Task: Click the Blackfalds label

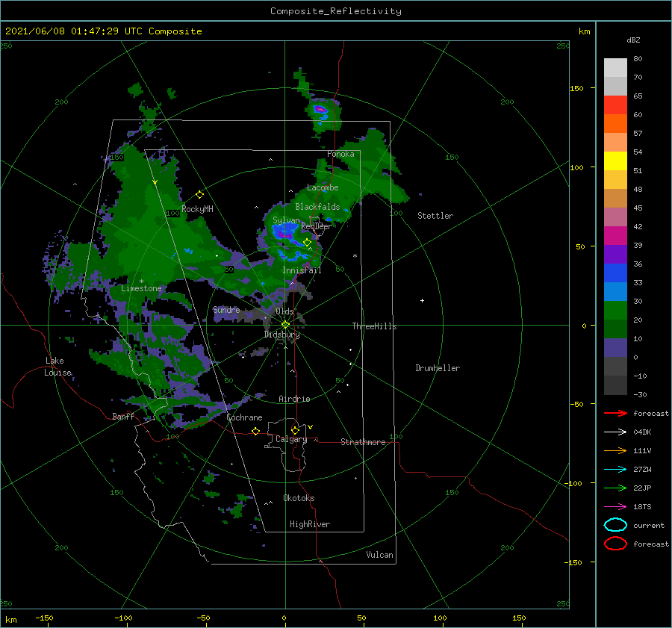Action: (317, 207)
